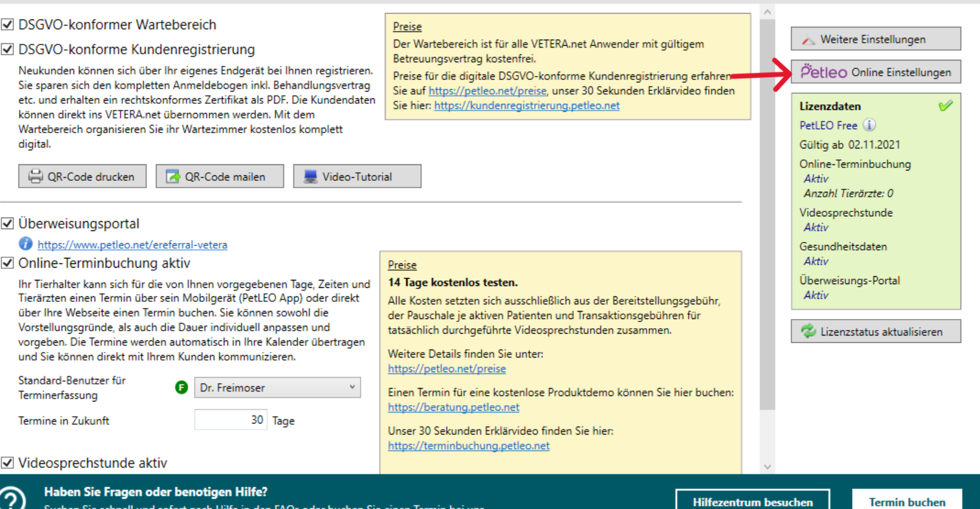The width and height of the screenshot is (980, 509).
Task: Click the green F badge beside Dr. Freimoser
Action: point(181,387)
